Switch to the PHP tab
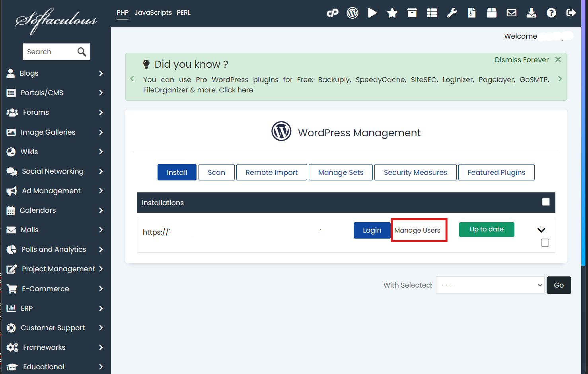Viewport: 588px width, 374px height. [x=123, y=13]
